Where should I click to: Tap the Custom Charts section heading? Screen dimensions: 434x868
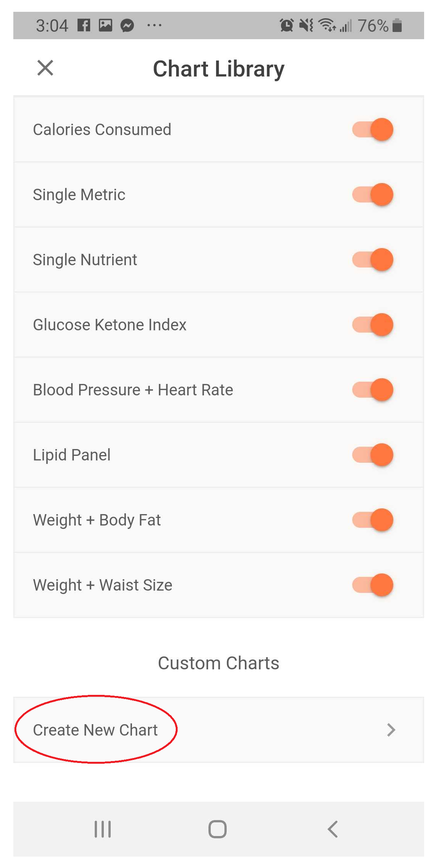coord(218,663)
